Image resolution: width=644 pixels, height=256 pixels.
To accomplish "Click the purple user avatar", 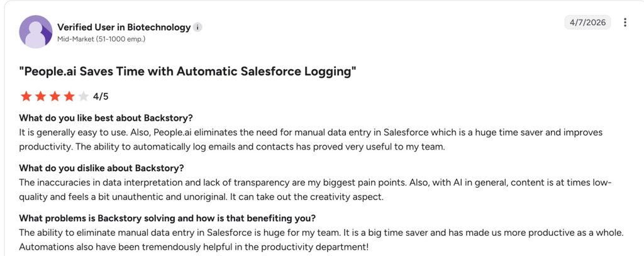I will coord(36,31).
